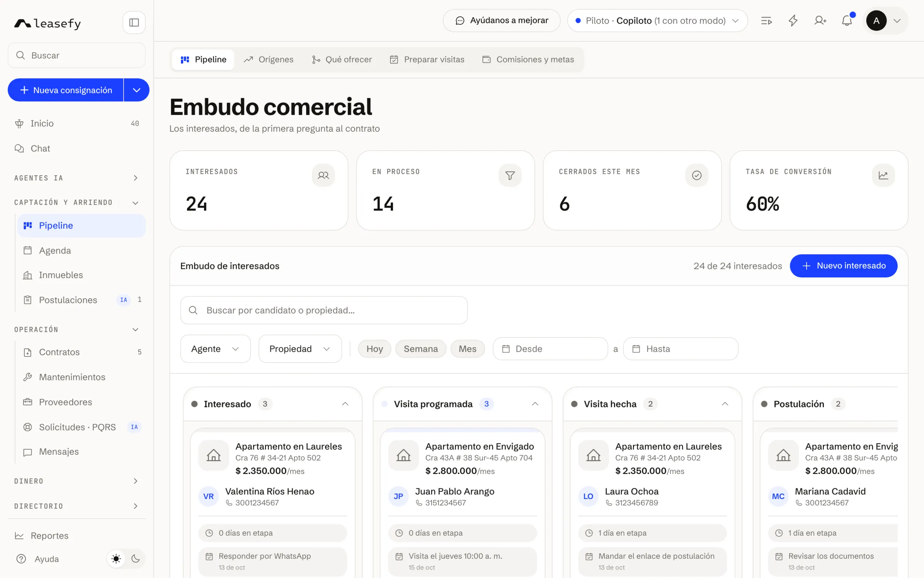Switch to Comisiones y metas tab

(x=528, y=59)
